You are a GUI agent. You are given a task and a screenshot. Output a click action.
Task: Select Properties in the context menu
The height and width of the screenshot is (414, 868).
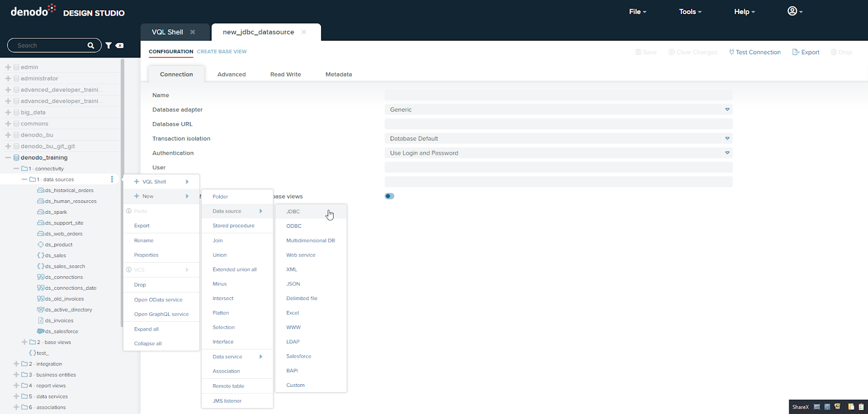point(162,255)
